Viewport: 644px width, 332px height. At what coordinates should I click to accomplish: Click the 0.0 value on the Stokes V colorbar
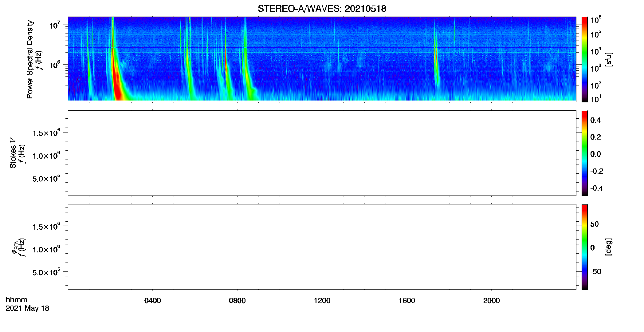(x=595, y=154)
